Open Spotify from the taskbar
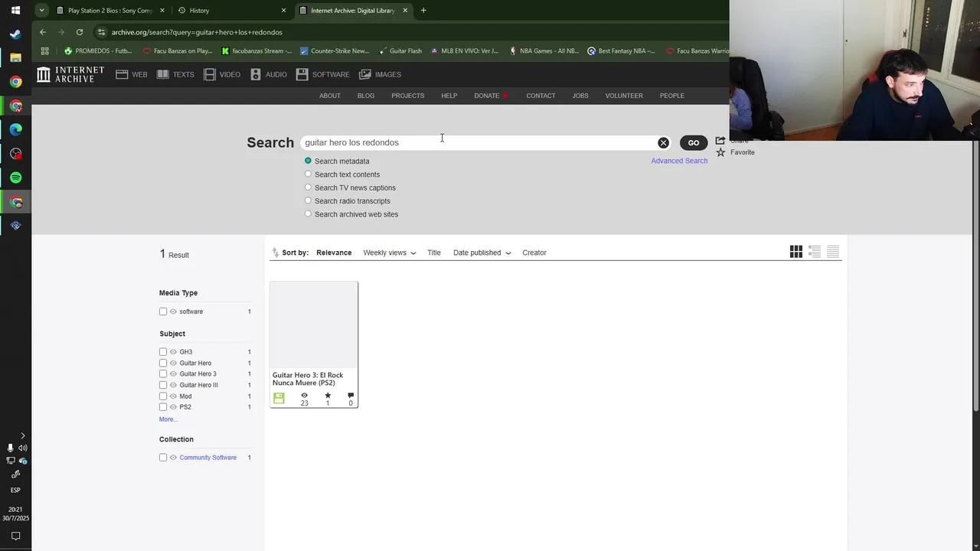Image resolution: width=980 pixels, height=551 pixels. pos(15,178)
